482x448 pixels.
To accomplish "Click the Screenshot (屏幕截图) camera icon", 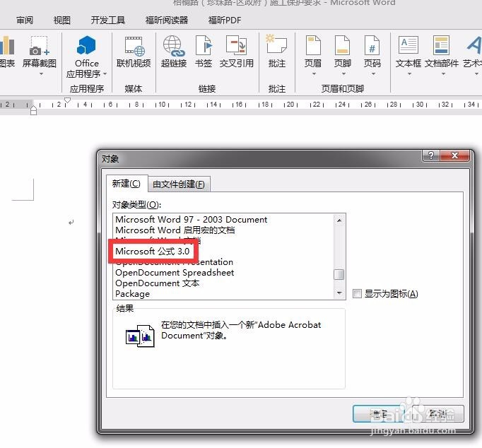I will (39, 45).
